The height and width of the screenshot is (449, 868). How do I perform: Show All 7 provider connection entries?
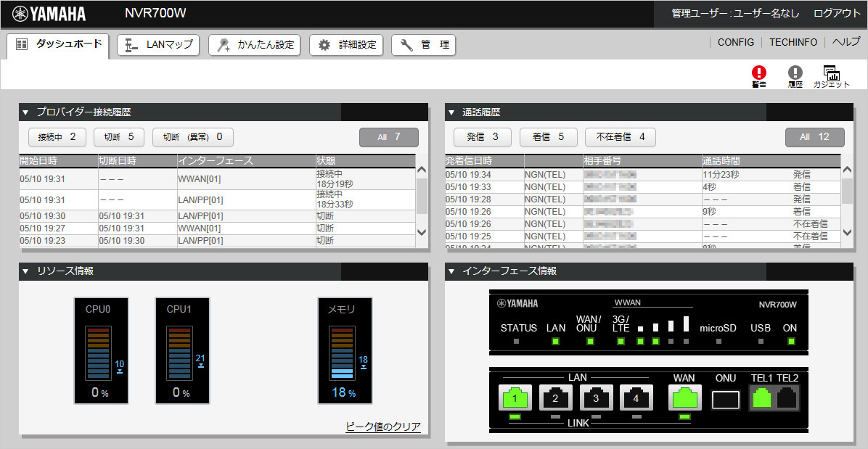pyautogui.click(x=389, y=137)
